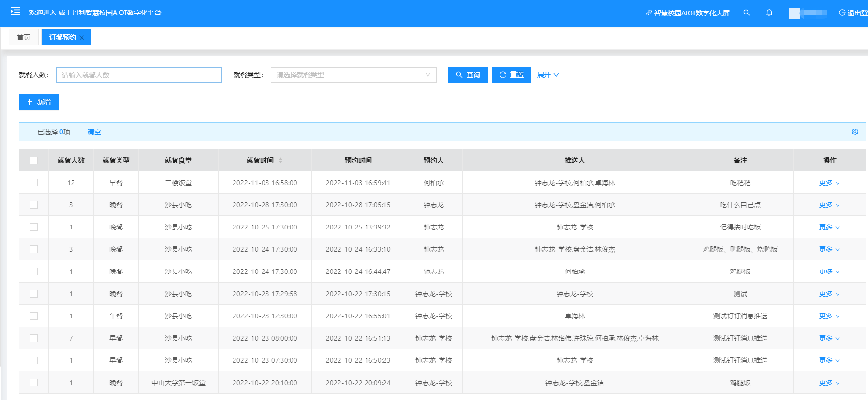Viewport: 868px width, 400px height.
Task: Click the 就餐食堂 column header
Action: click(178, 160)
